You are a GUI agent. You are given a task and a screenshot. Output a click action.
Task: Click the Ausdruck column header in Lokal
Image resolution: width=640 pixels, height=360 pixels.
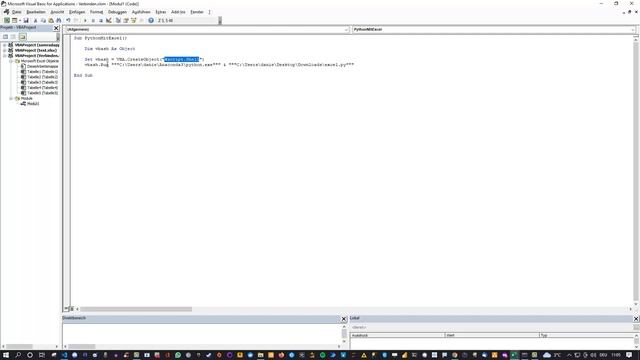pyautogui.click(x=397, y=335)
